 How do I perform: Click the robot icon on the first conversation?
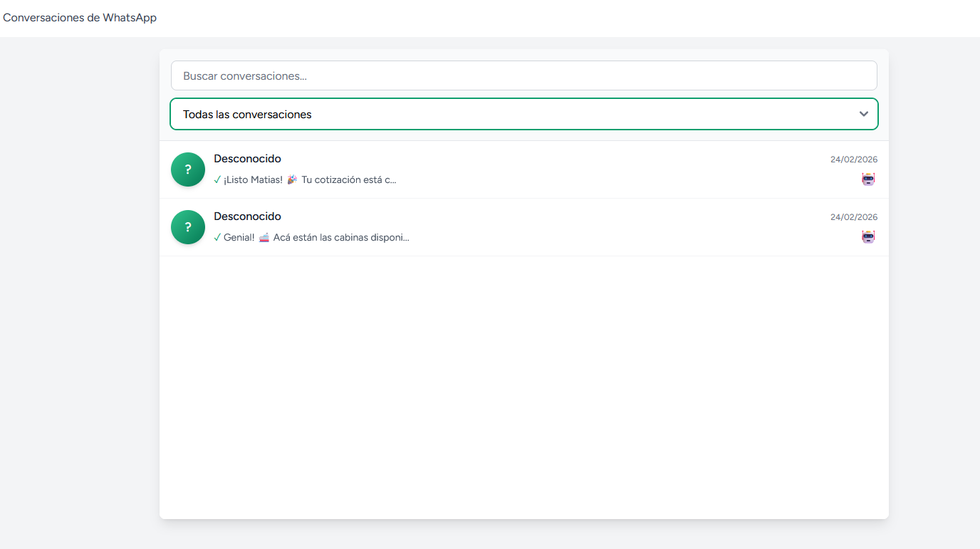868,179
